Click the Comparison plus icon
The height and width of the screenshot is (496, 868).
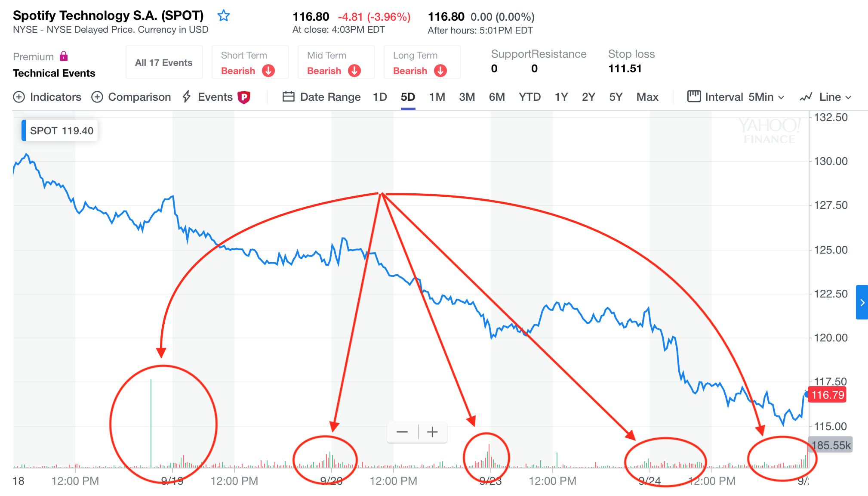(x=97, y=97)
